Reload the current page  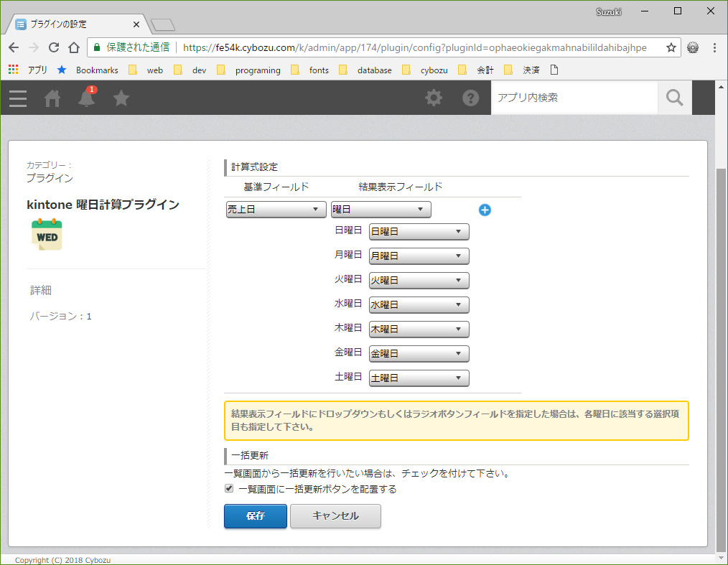54,47
